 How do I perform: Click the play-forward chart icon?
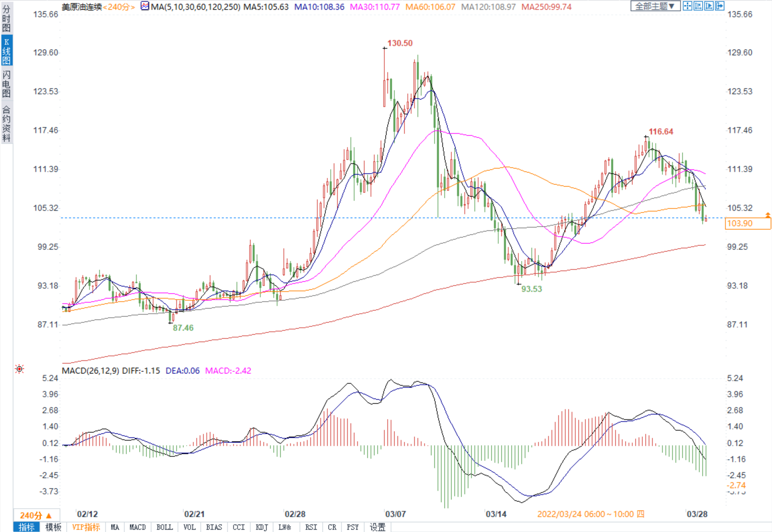709,6
